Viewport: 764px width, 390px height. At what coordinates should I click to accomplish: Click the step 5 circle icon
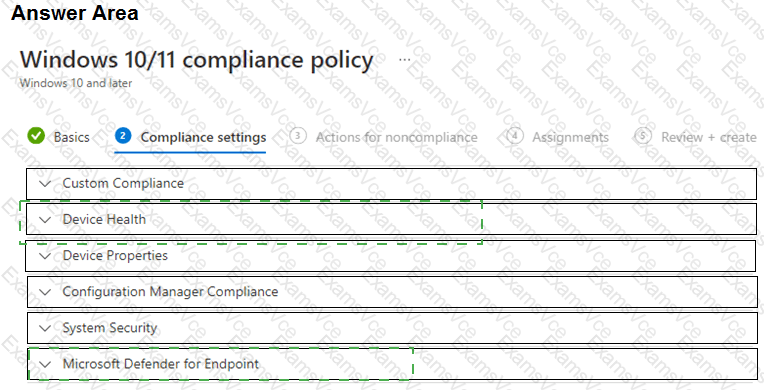point(643,136)
